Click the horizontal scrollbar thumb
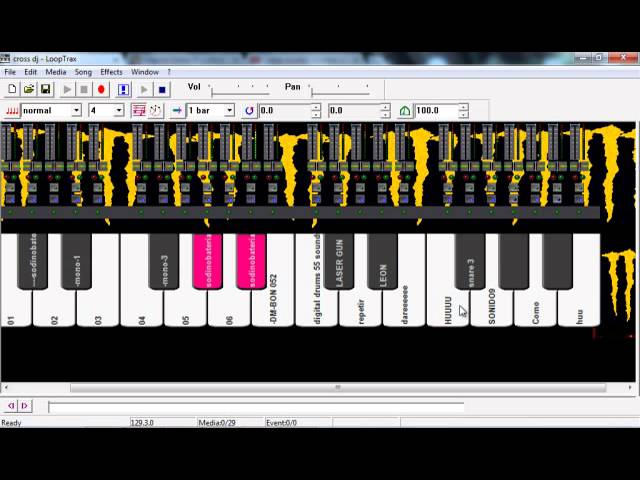This screenshot has height=480, width=640. 338,387
